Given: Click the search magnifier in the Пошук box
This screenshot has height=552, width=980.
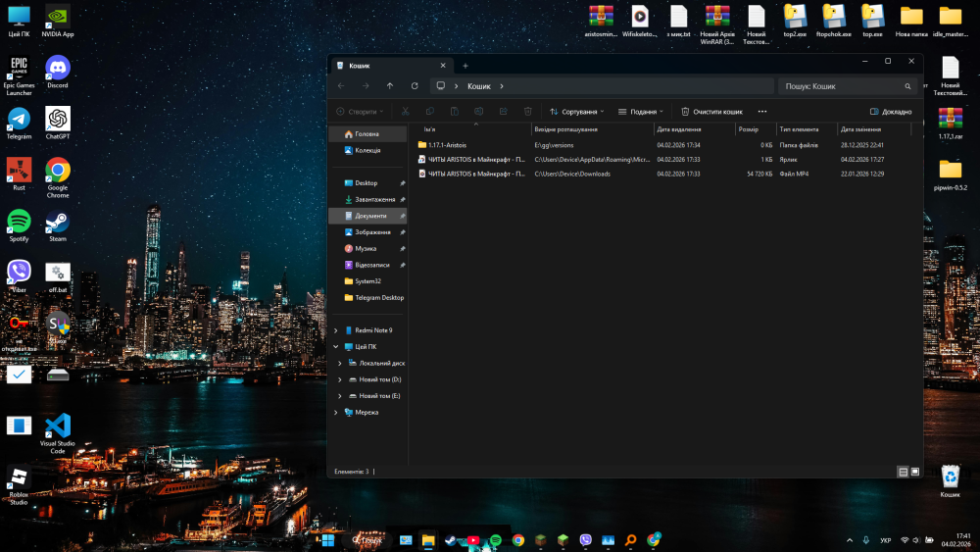Looking at the screenshot, I should pyautogui.click(x=907, y=86).
